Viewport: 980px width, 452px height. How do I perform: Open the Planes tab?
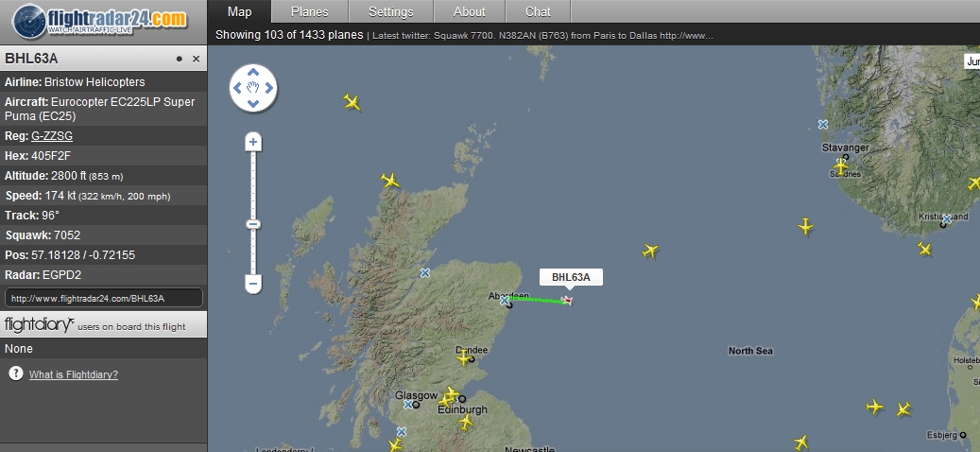pyautogui.click(x=310, y=12)
